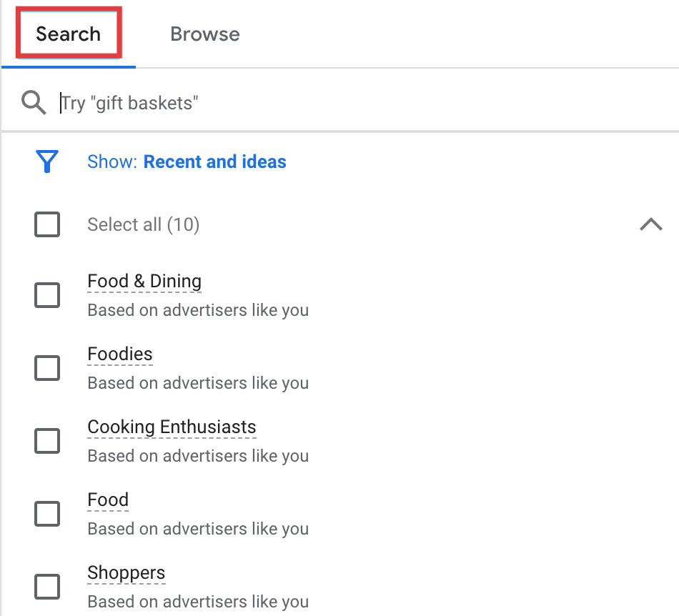Click the Foodies audience name
679x616 pixels.
click(120, 354)
